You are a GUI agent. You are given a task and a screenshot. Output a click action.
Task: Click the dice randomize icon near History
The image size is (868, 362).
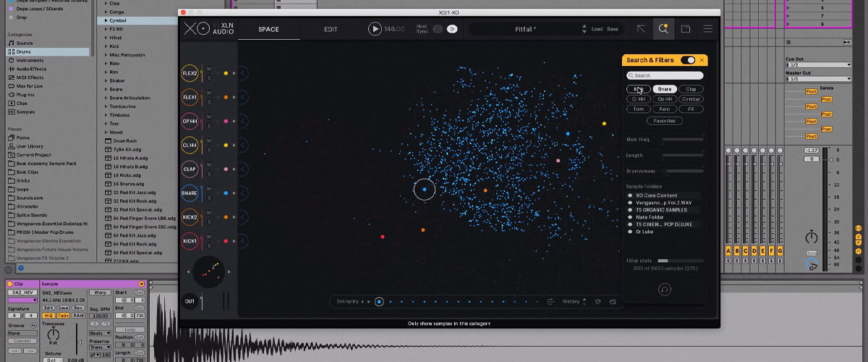pyautogui.click(x=550, y=301)
